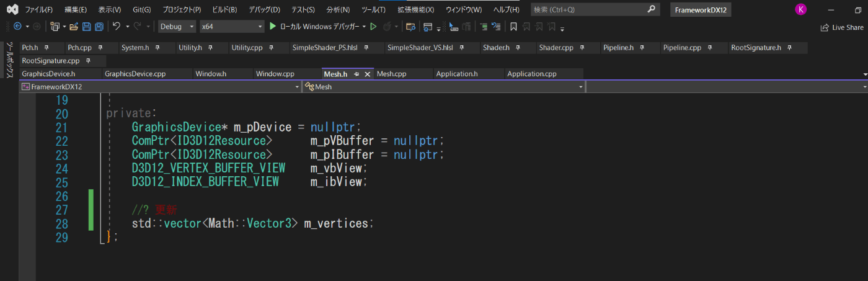This screenshot has height=281, width=868.
Task: Open the ヘルプ(H) menu
Action: click(x=506, y=10)
